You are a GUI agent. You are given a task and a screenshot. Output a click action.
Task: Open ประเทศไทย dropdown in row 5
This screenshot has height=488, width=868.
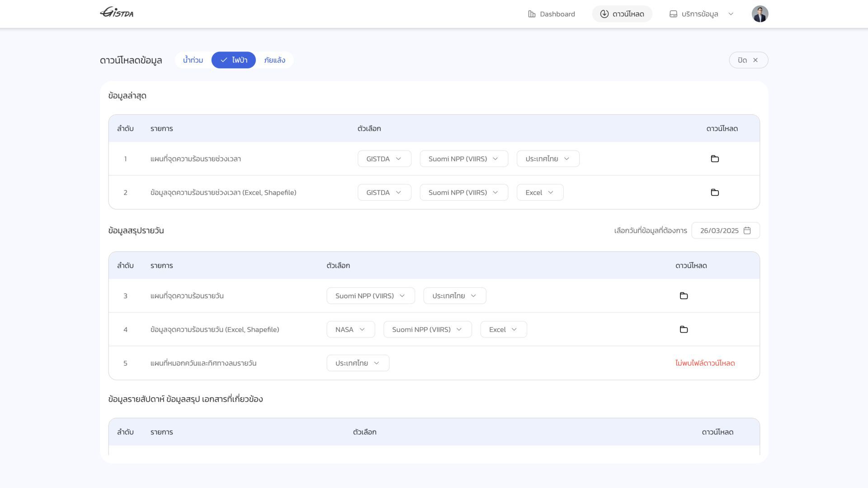358,363
